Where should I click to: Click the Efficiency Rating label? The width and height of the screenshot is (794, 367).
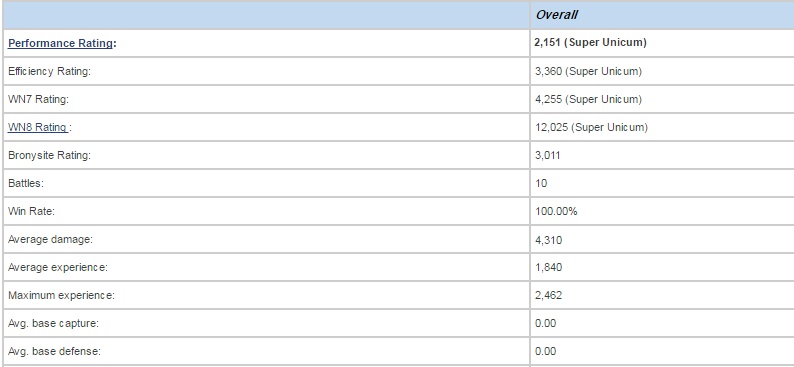pos(49,71)
